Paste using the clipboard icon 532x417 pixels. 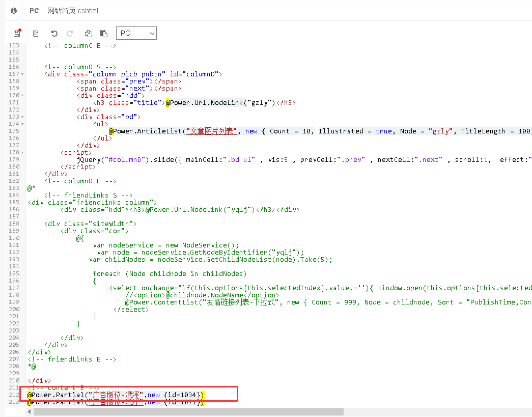point(104,34)
